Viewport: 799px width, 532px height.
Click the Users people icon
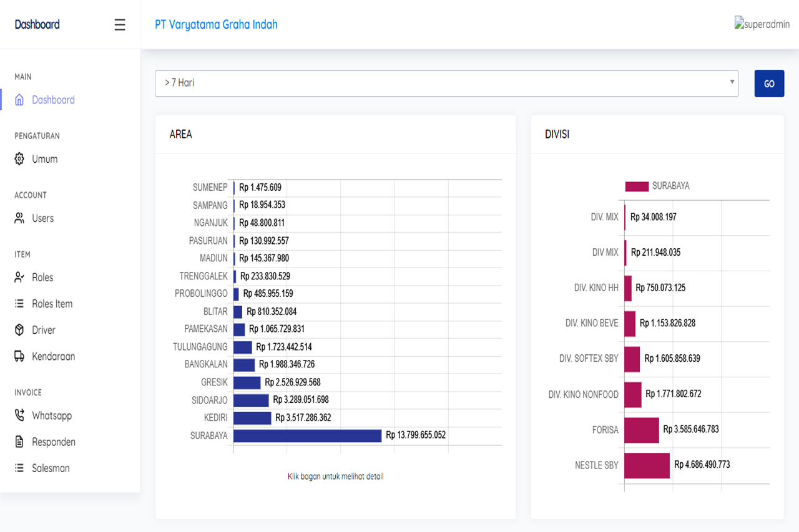tap(19, 218)
